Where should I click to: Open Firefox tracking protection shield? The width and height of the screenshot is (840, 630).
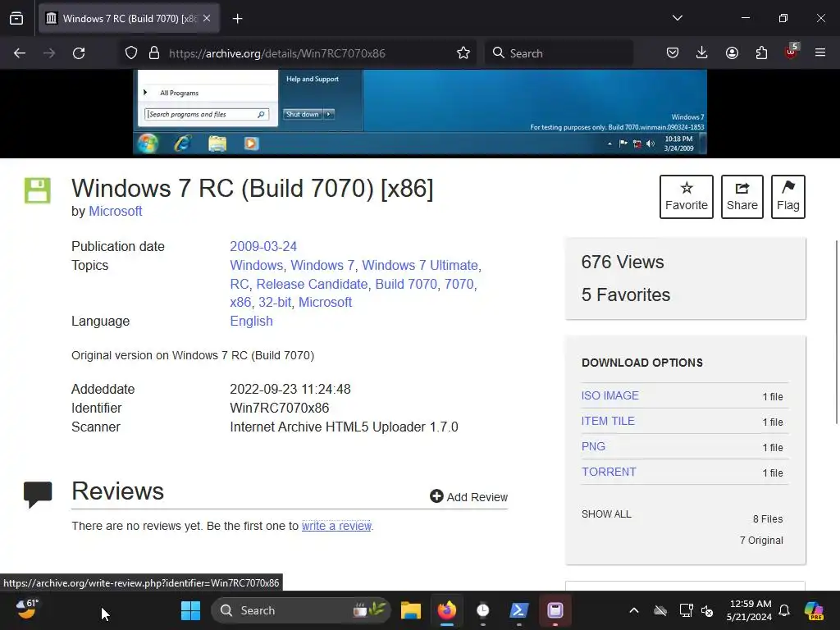pos(131,53)
